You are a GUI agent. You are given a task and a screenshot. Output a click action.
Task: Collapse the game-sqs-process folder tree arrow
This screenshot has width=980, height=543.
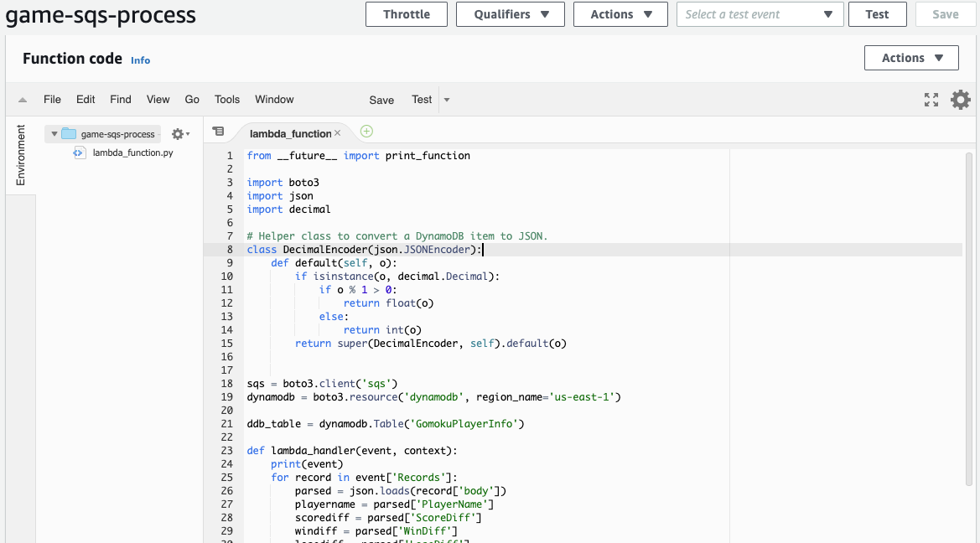pyautogui.click(x=54, y=134)
